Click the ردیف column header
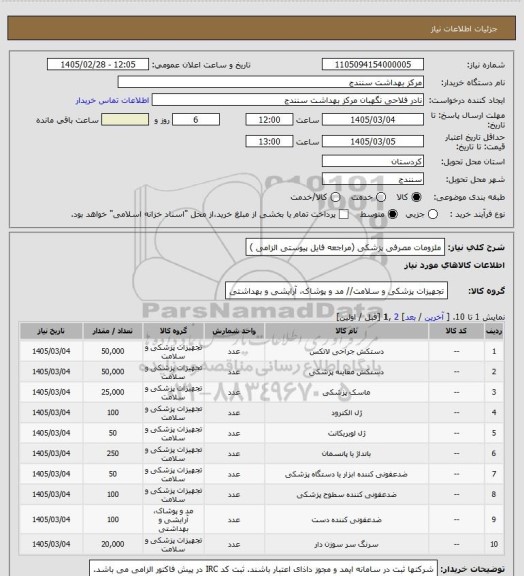Viewport: 524px width, 576px height. pyautogui.click(x=494, y=331)
